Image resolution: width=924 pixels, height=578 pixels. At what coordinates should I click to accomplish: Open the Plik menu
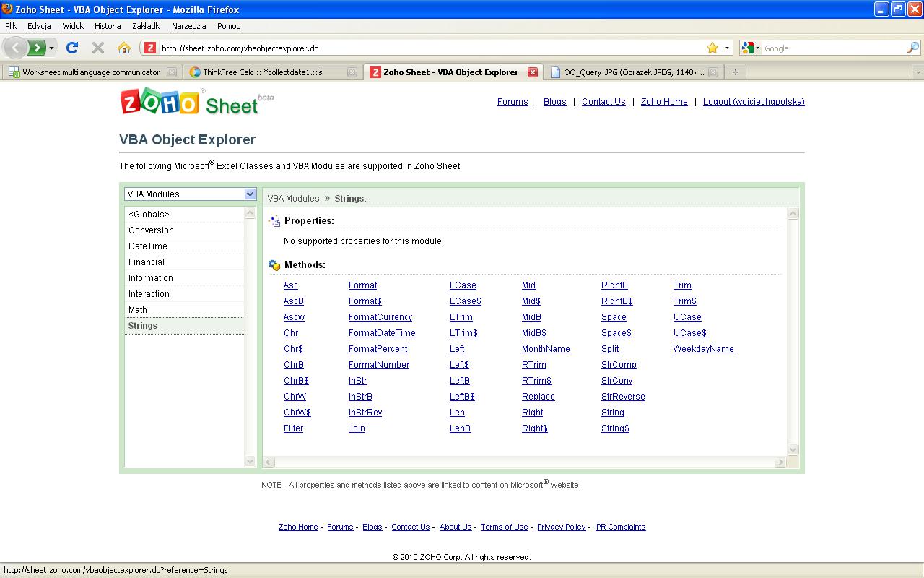(x=11, y=26)
